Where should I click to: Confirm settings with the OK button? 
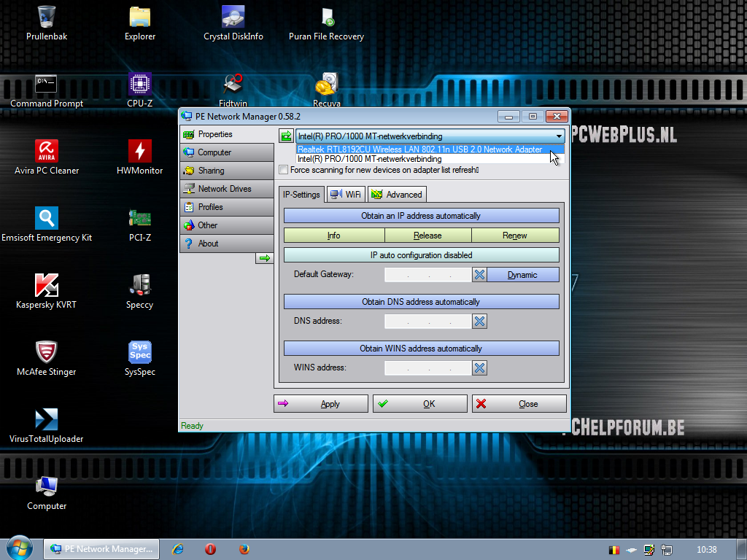pyautogui.click(x=419, y=404)
